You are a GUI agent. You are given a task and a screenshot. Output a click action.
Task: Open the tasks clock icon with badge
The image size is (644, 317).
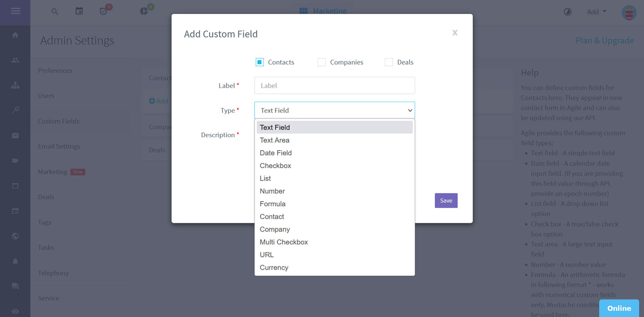tap(103, 11)
